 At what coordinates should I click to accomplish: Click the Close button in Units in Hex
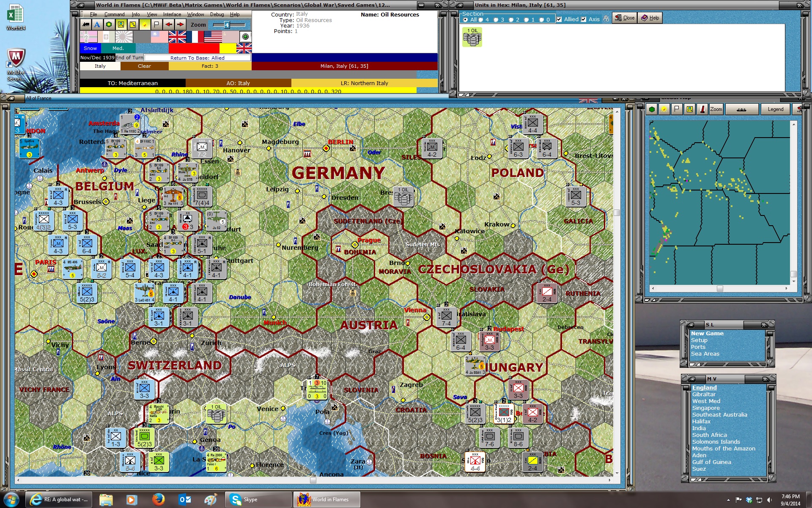pos(625,18)
